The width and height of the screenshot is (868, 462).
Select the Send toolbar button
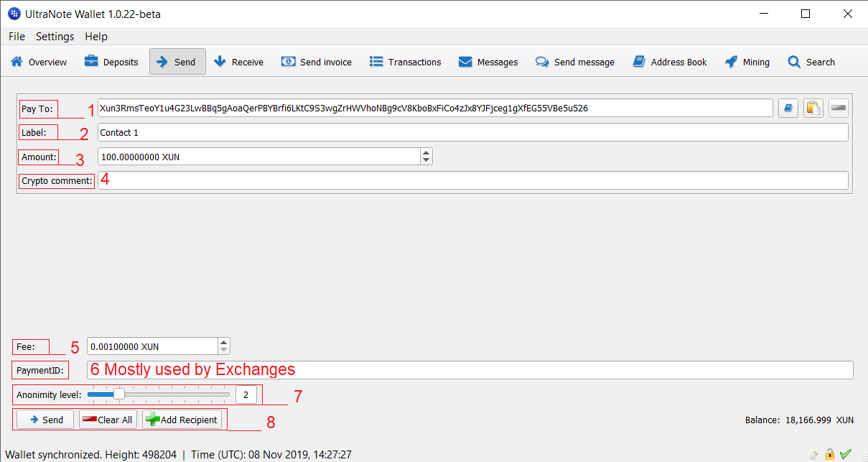177,62
